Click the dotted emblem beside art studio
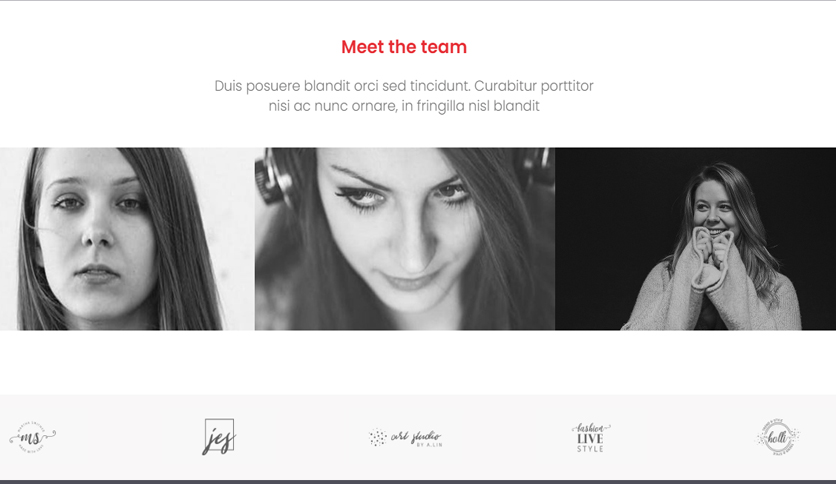The width and height of the screenshot is (836, 484). click(x=377, y=437)
